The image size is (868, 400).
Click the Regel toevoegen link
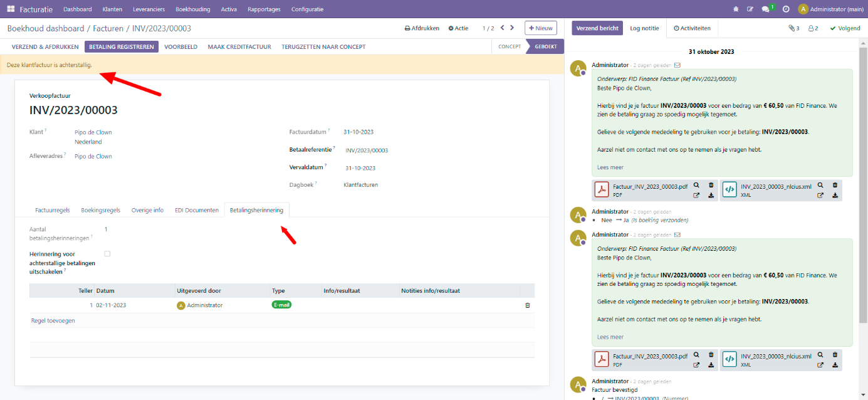click(x=53, y=320)
